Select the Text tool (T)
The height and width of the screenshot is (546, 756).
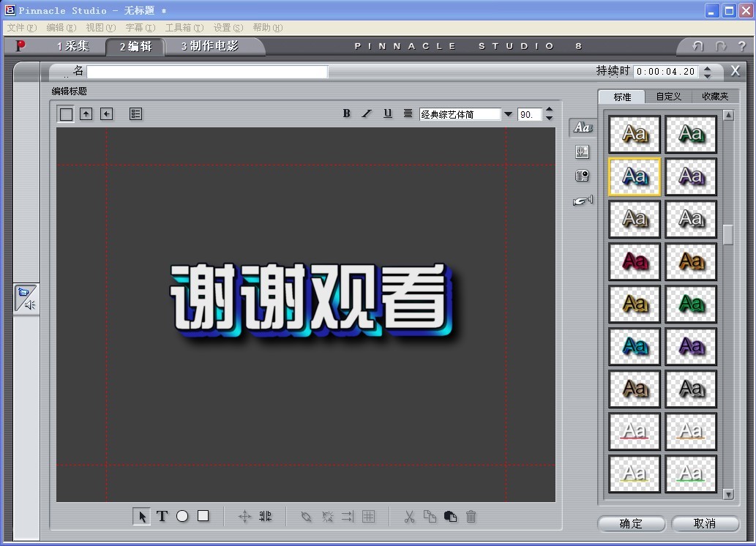[162, 516]
